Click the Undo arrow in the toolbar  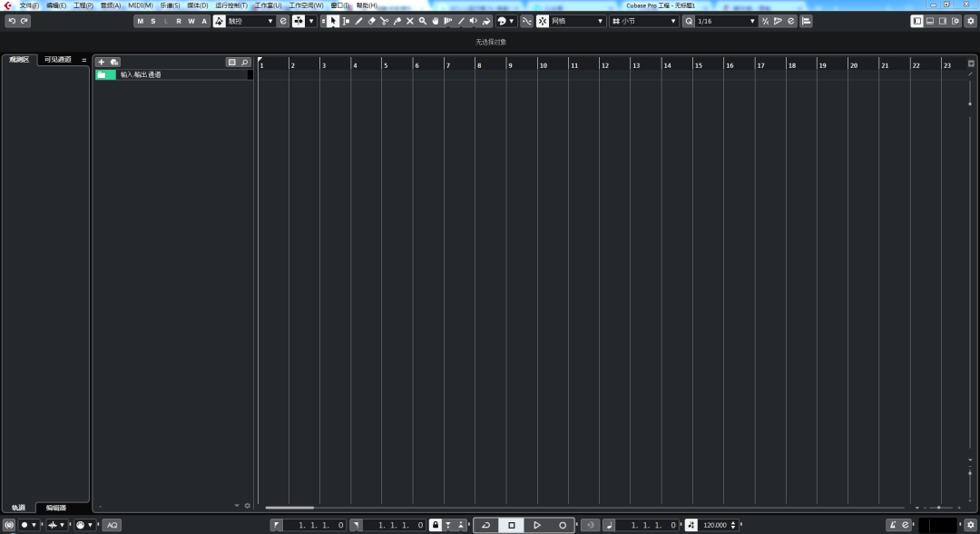tap(12, 21)
